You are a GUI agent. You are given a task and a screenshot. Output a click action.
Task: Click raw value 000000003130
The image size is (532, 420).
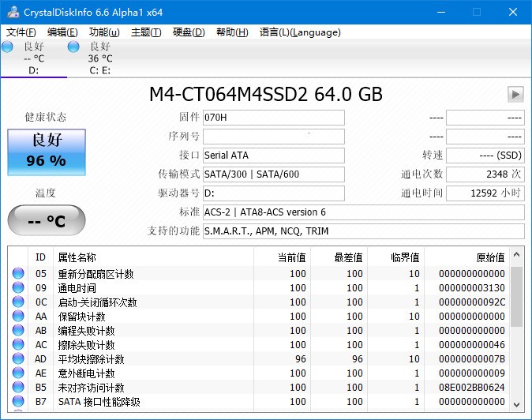point(472,287)
